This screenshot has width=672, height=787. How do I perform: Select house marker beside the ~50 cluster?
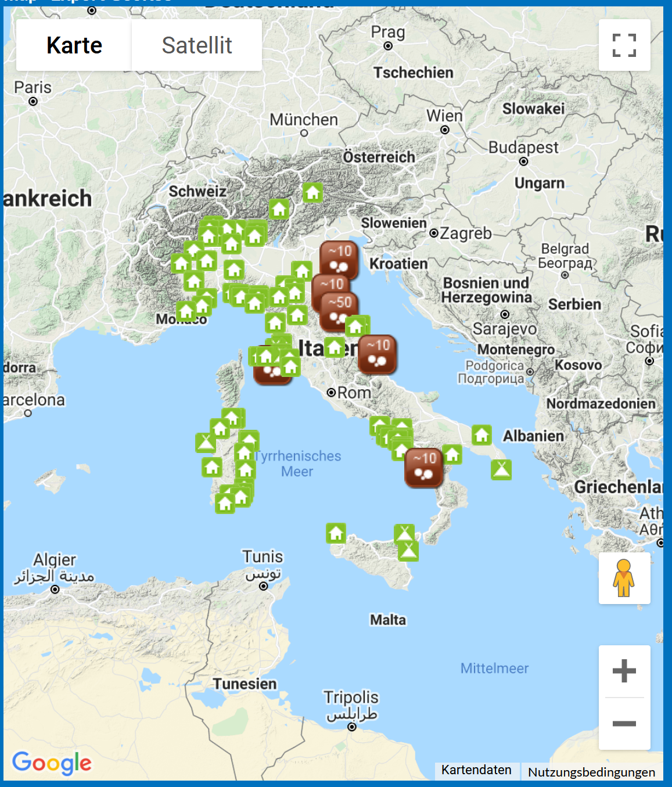tap(356, 326)
